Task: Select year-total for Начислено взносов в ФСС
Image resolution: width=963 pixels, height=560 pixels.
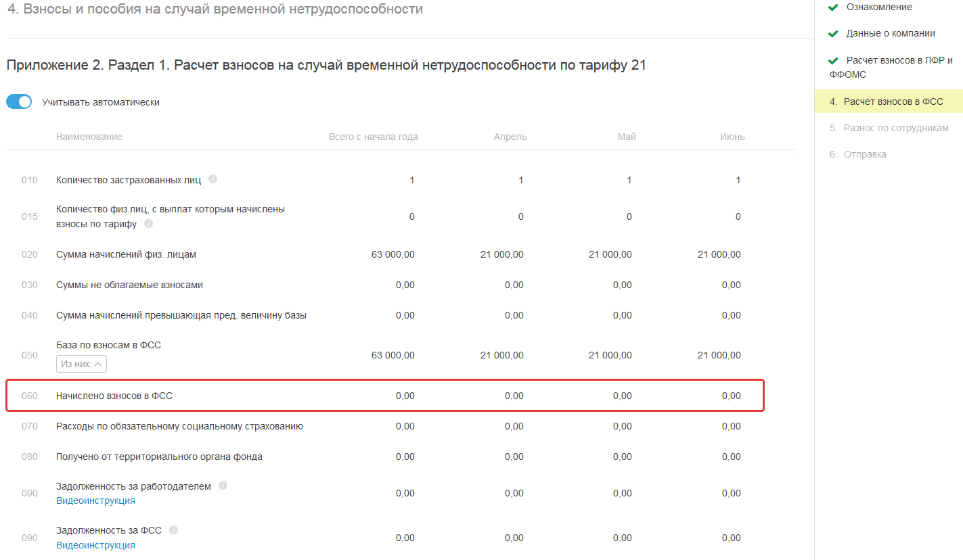Action: [405, 396]
